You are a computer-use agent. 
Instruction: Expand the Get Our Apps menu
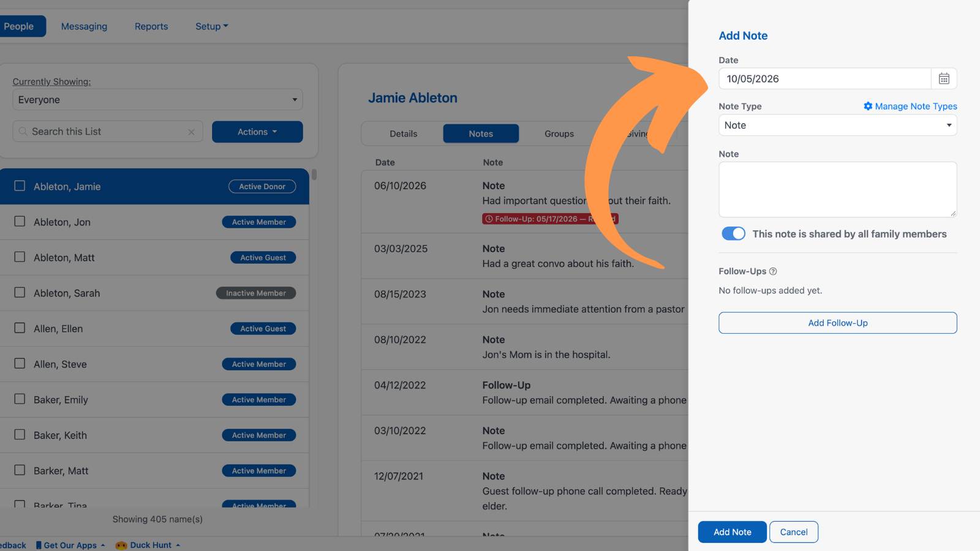70,545
